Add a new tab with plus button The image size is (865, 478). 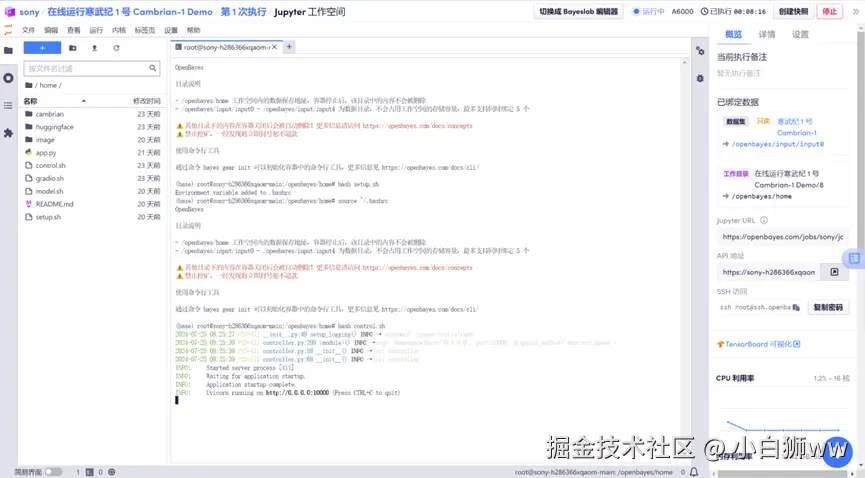[289, 47]
